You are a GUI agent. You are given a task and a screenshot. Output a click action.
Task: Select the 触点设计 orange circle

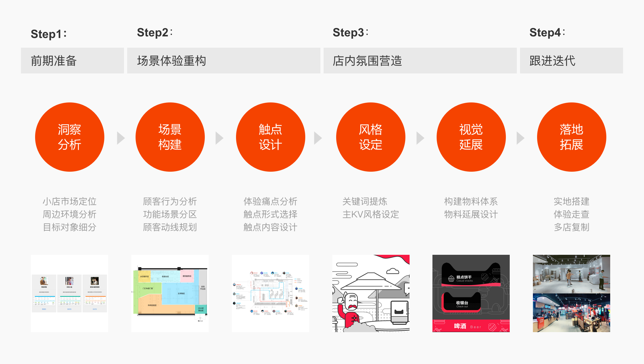(270, 137)
